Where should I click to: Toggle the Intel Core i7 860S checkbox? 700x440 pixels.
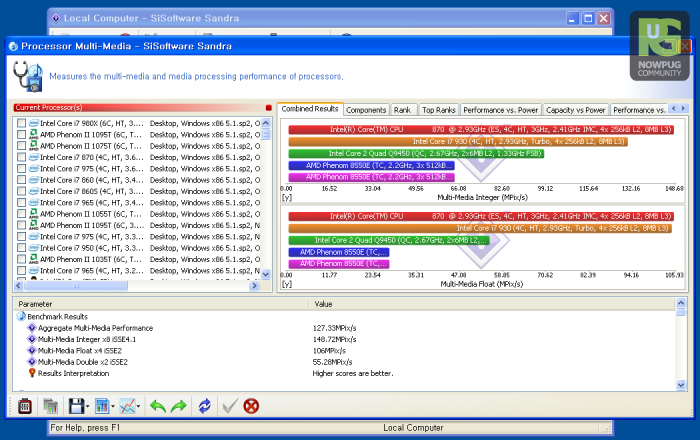pos(21,191)
